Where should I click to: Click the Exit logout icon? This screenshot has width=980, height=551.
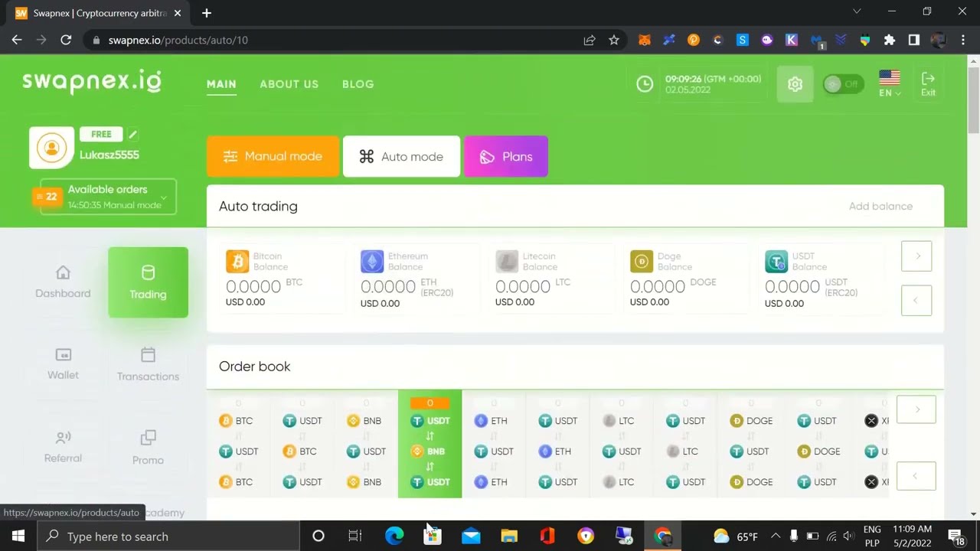click(x=928, y=84)
